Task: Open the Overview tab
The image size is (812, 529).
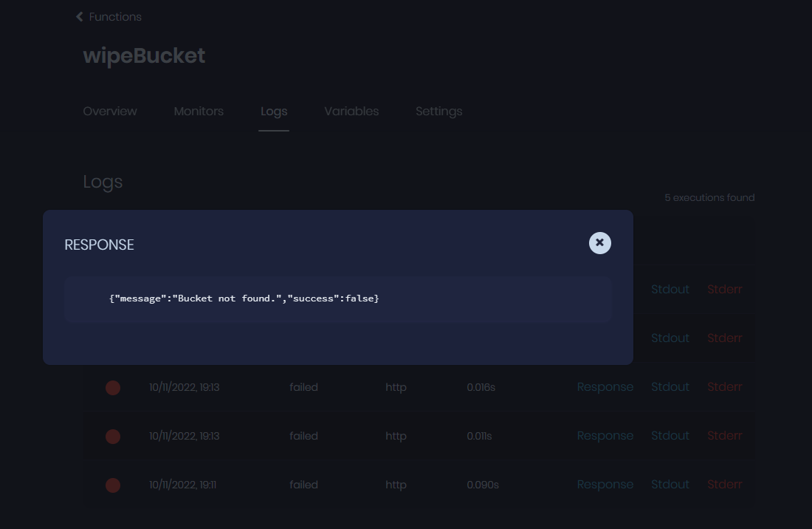Action: pyautogui.click(x=110, y=112)
